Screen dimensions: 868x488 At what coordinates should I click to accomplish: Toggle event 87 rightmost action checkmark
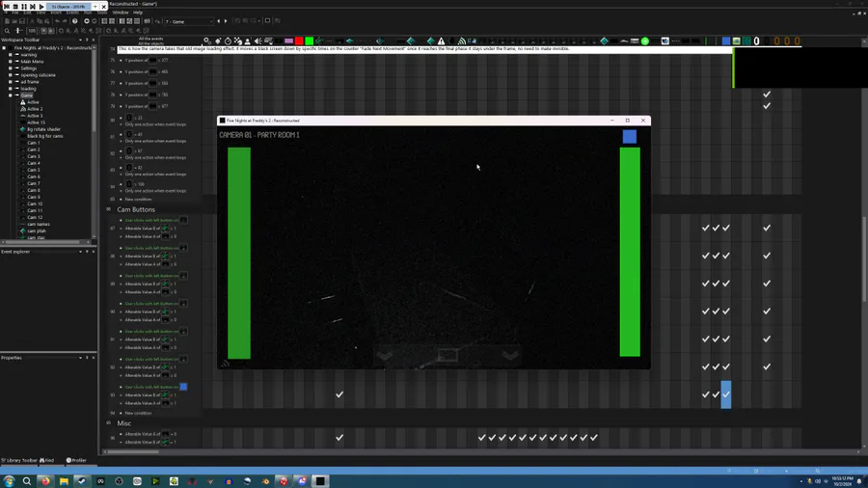(767, 228)
